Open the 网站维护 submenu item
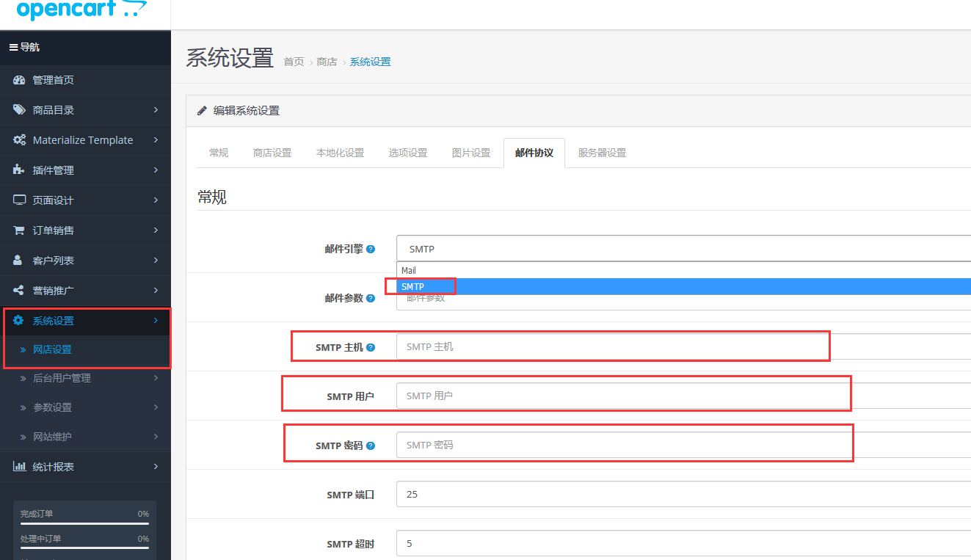This screenshot has width=971, height=560. click(85, 437)
